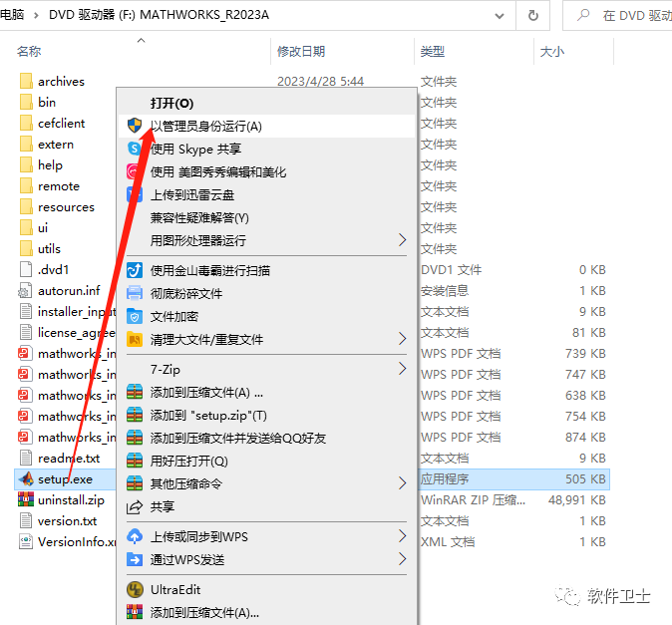Click the 清理大文件/重复文件 folder icon

click(x=135, y=340)
